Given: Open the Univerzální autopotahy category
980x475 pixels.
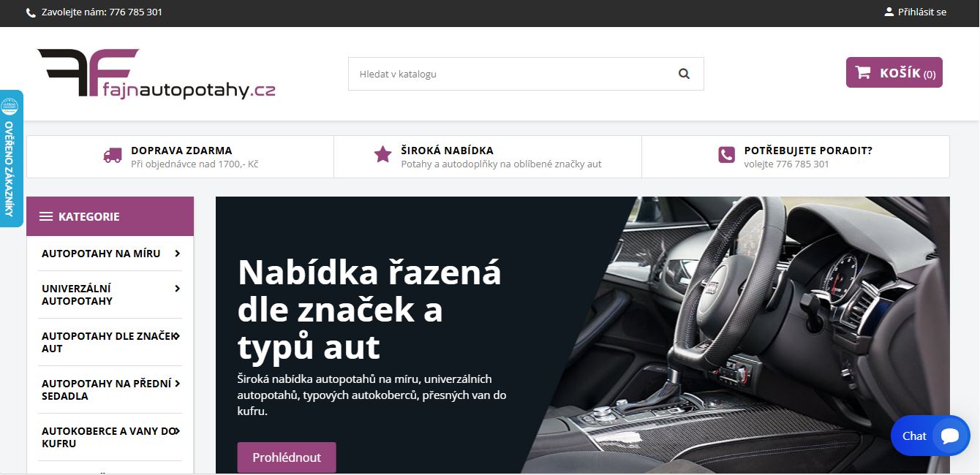Looking at the screenshot, I should tap(77, 294).
